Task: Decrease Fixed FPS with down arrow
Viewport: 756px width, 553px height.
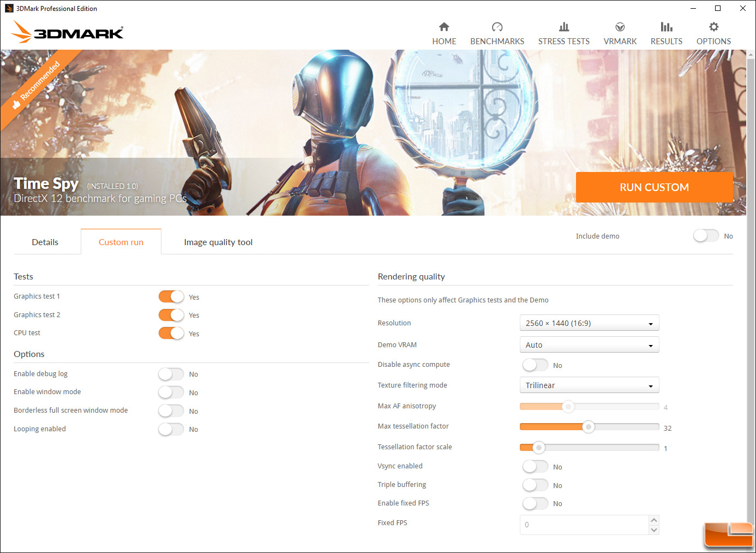Action: tap(654, 530)
